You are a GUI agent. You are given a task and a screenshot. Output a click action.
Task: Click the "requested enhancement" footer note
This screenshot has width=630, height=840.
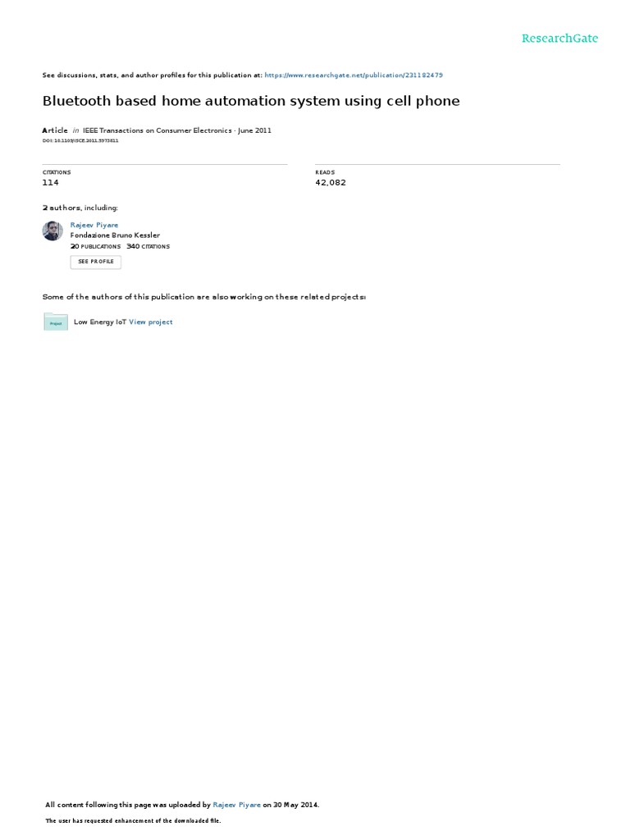(133, 820)
